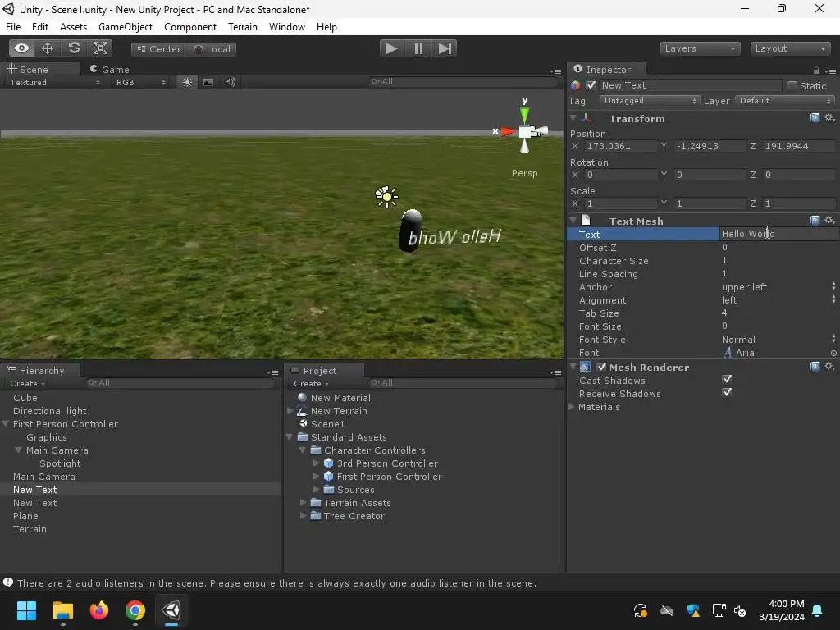Click Create in the Hierarchy panel
The image size is (840, 630).
(x=27, y=384)
